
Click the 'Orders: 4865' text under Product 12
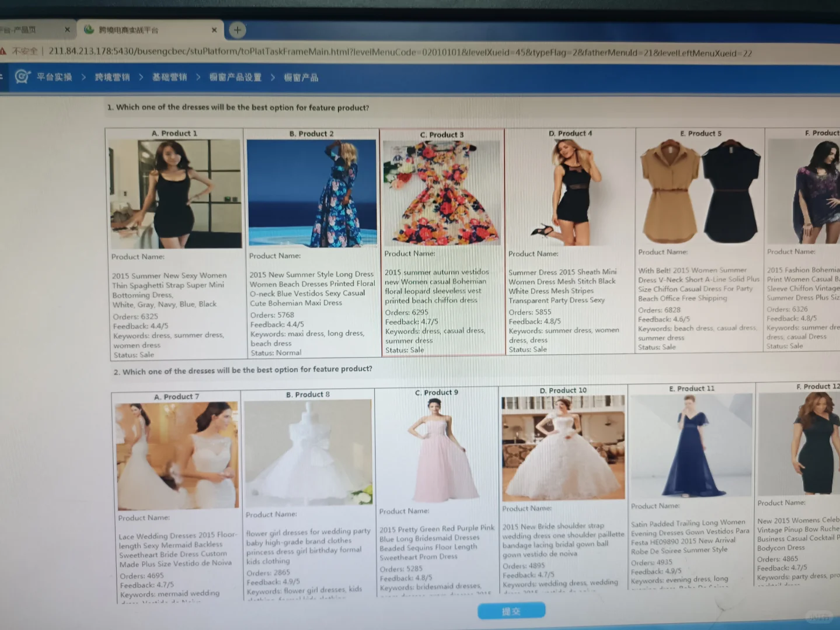(x=778, y=559)
